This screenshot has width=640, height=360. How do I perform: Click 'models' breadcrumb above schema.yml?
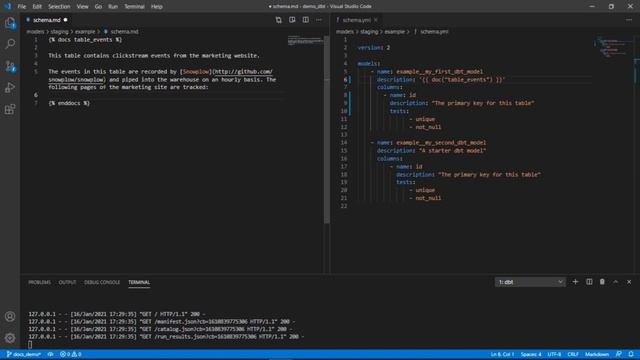pos(345,32)
